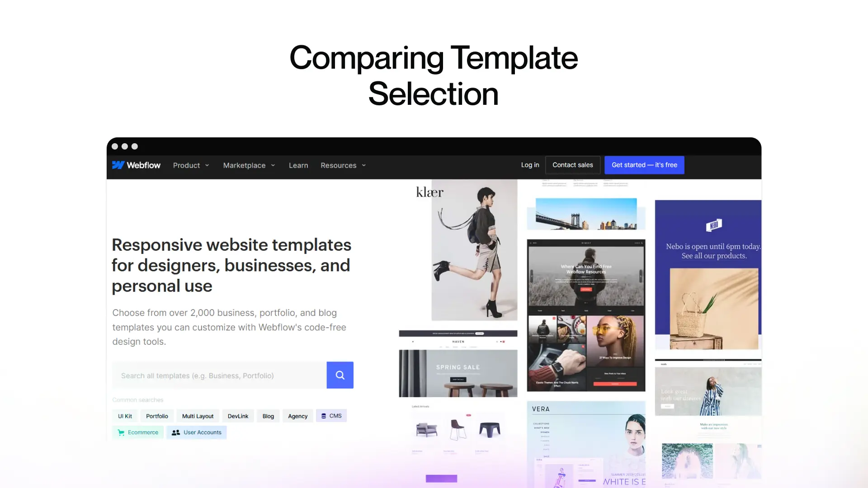
Task: Expand the Marketplace dropdown menu
Action: click(x=249, y=165)
